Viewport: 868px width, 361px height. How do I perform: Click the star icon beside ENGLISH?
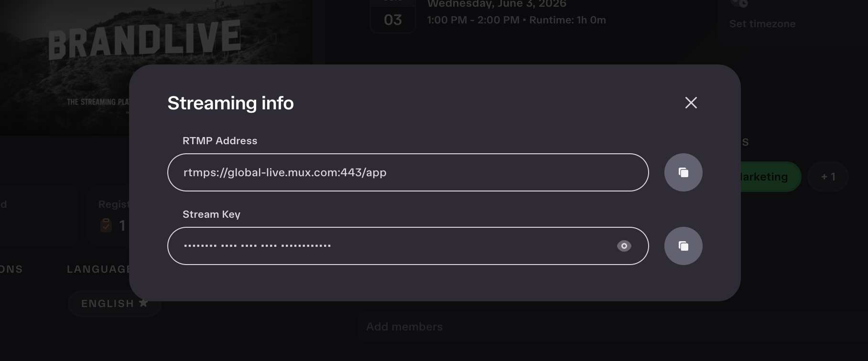[143, 303]
